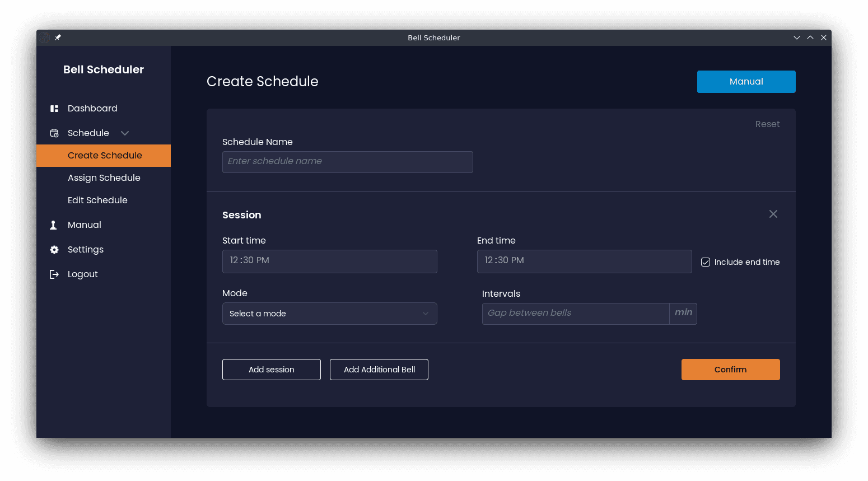Screen dimensions: 868x481
Task: Click the Add session button
Action: coord(272,370)
